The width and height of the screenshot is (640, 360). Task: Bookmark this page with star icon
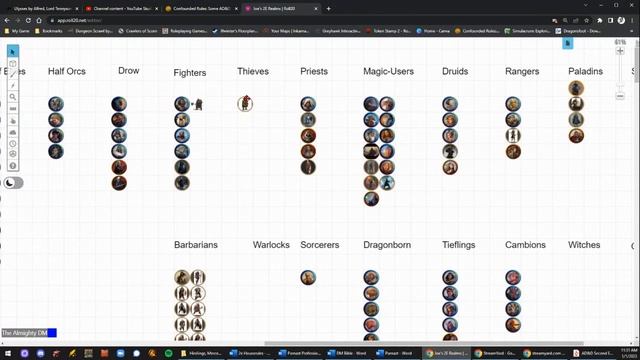(587, 20)
